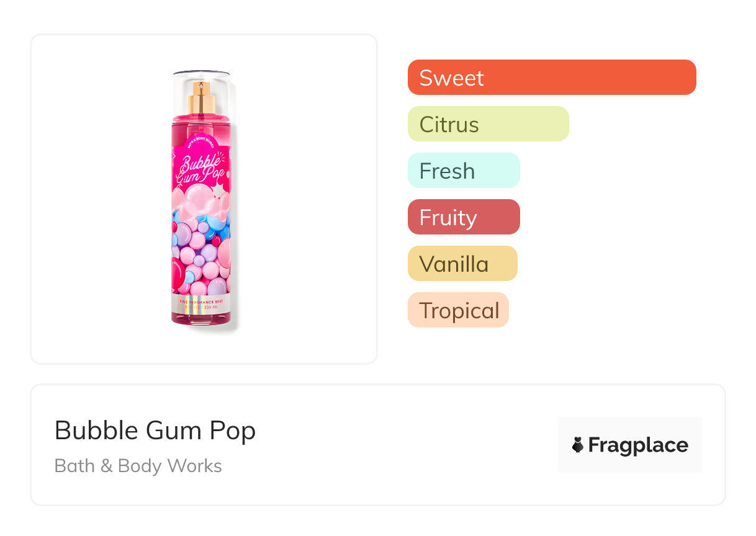Click the Fragplace perfume bottle logo icon
The width and height of the screenshot is (756, 536).
coord(578,445)
